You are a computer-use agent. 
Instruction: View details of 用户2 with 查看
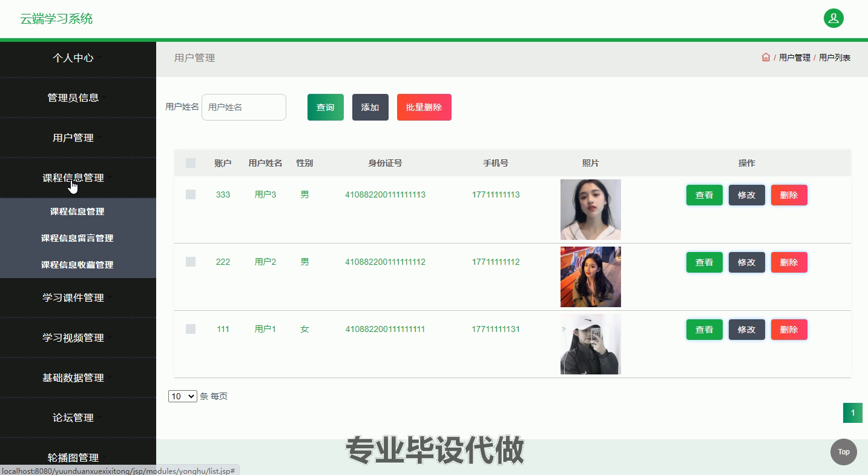pyautogui.click(x=705, y=262)
